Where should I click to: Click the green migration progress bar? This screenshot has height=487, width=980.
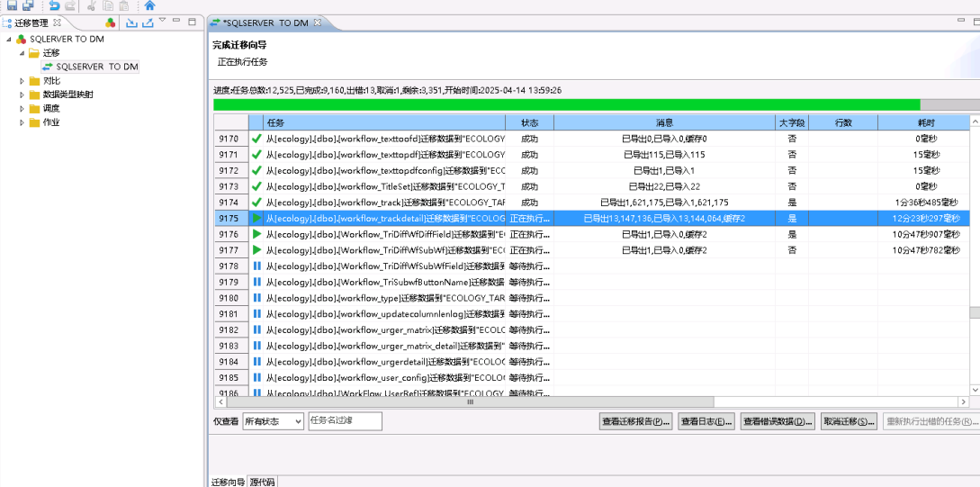(566, 104)
